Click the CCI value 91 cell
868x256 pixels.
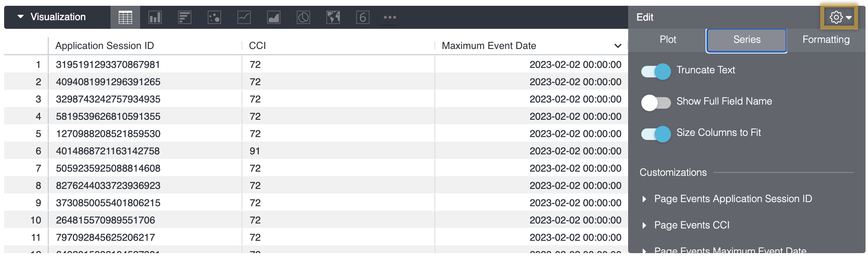click(338, 151)
